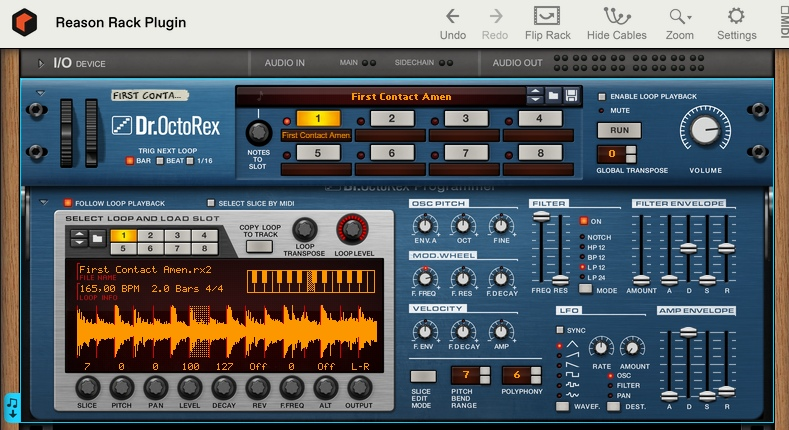Adjust the Filter FREQ slider
This screenshot has width=789, height=430.
tap(541, 216)
